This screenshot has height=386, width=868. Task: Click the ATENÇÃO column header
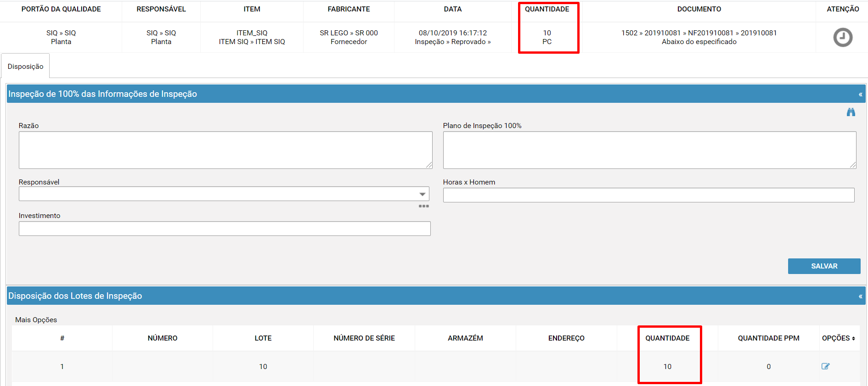coord(843,9)
